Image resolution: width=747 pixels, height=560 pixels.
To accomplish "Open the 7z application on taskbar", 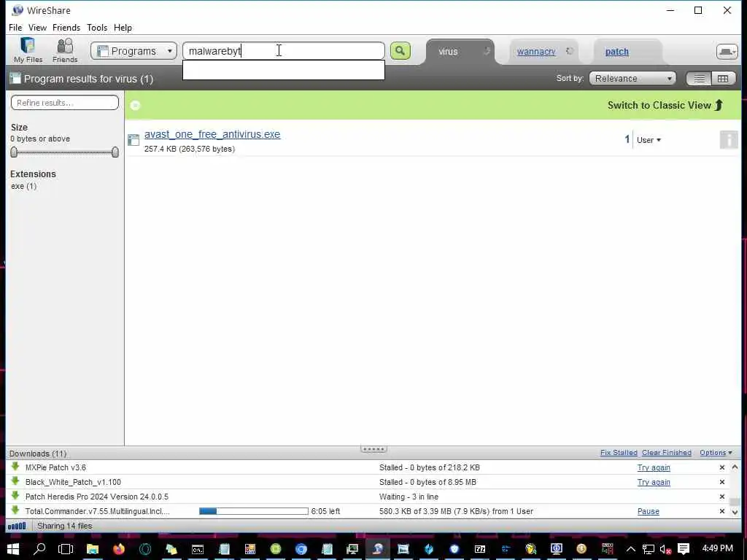I will [480, 549].
